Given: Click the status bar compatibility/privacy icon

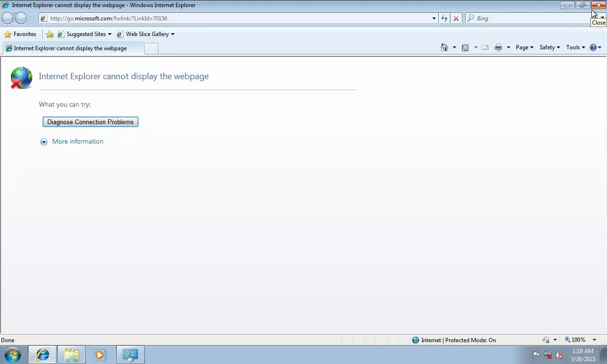Looking at the screenshot, I should click(x=546, y=340).
